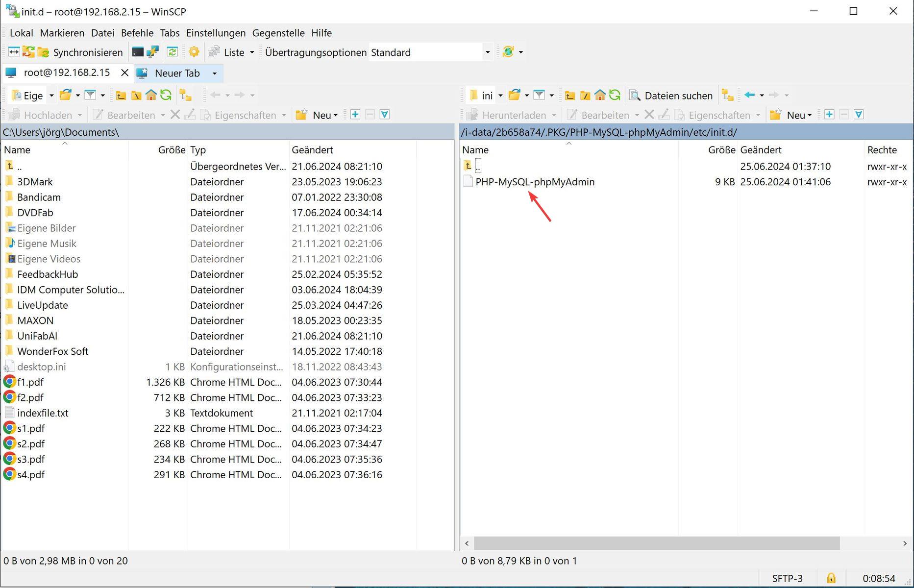Click the remote panel horizontal scrollbar
Viewport: 914px width, 588px height.
[x=657, y=543]
